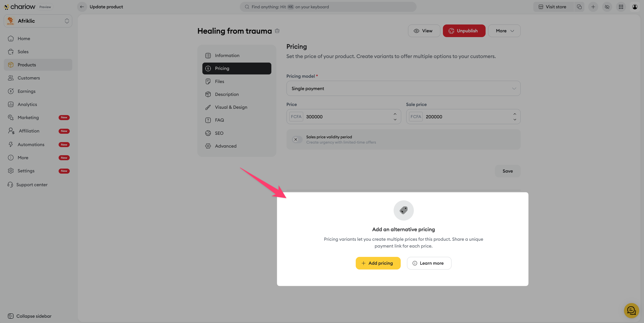Toggle the crossed-eye visibility icon in top bar
The height and width of the screenshot is (323, 644).
coord(607,7)
